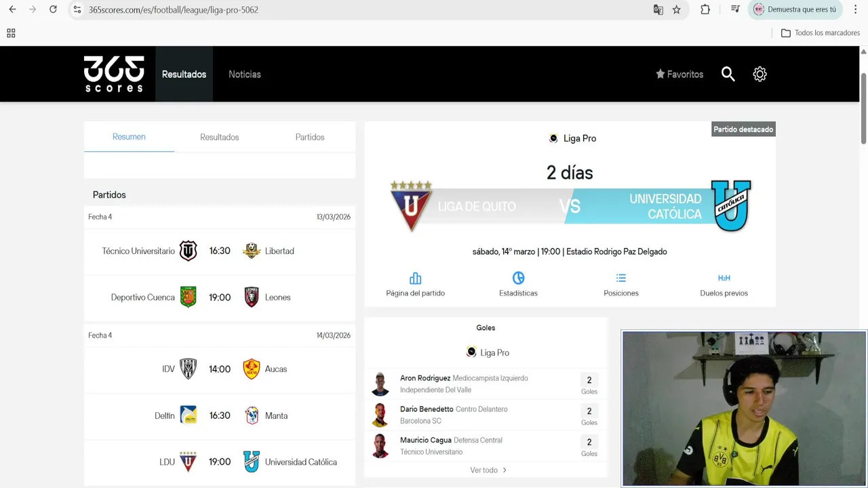The height and width of the screenshot is (488, 868).
Task: Reload the page with refresh icon
Action: pos(53,9)
